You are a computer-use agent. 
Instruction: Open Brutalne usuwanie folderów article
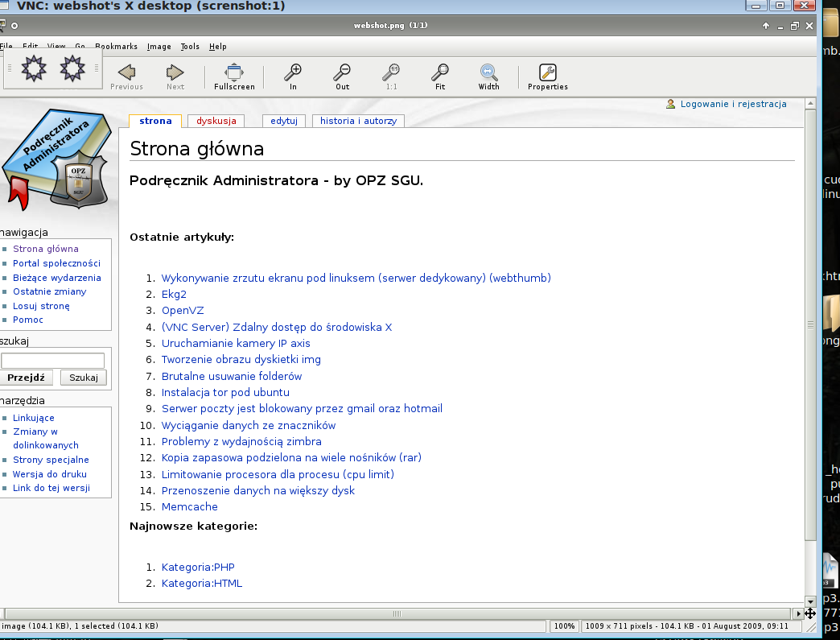tap(232, 376)
